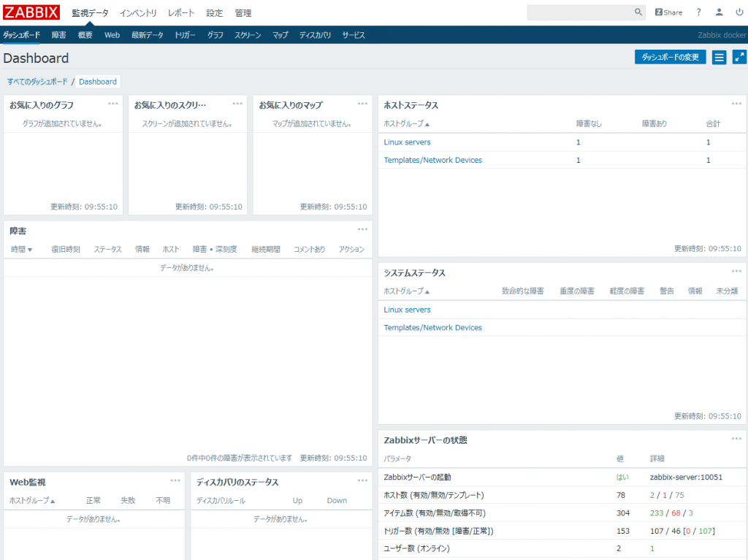Click the ダッシュボードの変更 button

tap(670, 58)
